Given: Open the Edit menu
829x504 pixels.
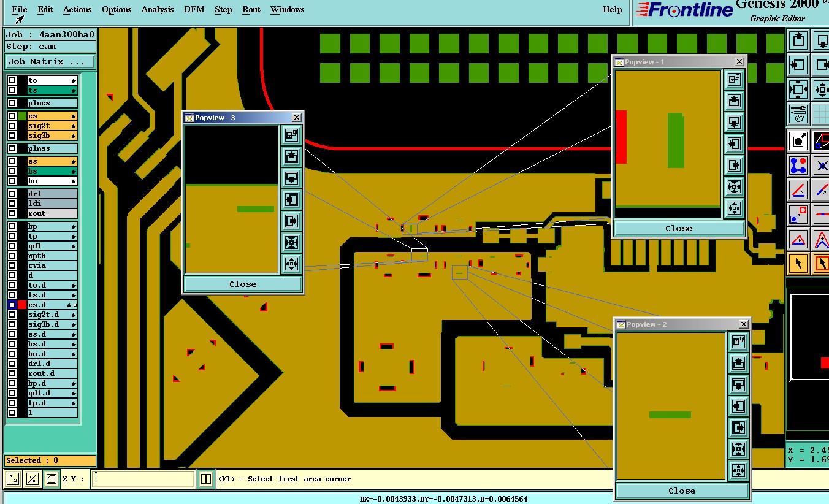Looking at the screenshot, I should [45, 9].
